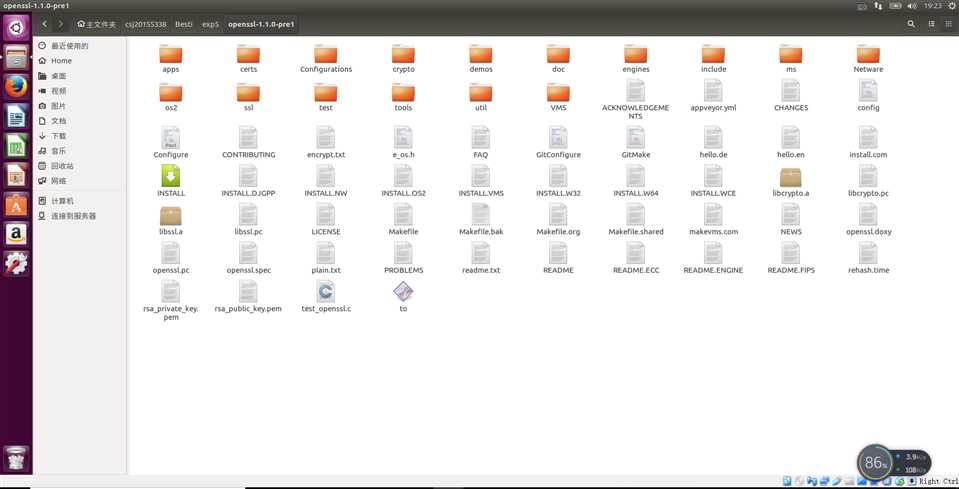Click the sound volume indicator
The image size is (959, 489).
pyautogui.click(x=912, y=6)
